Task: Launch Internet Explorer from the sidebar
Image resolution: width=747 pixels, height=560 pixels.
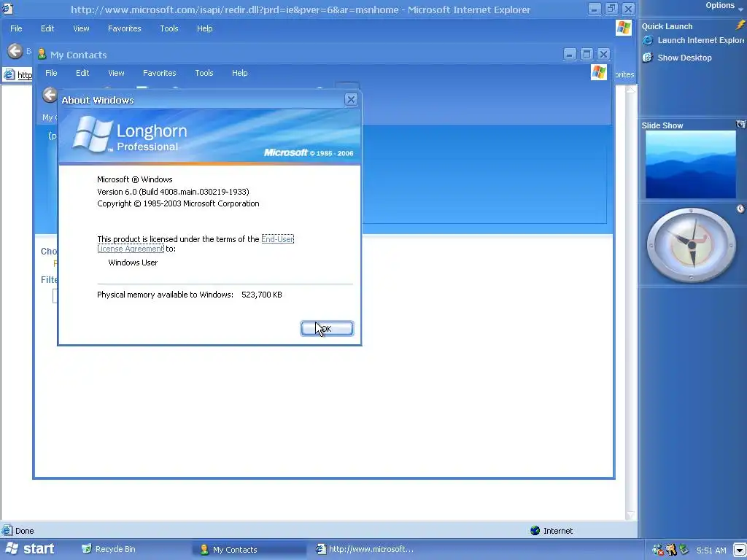Action: tap(694, 41)
